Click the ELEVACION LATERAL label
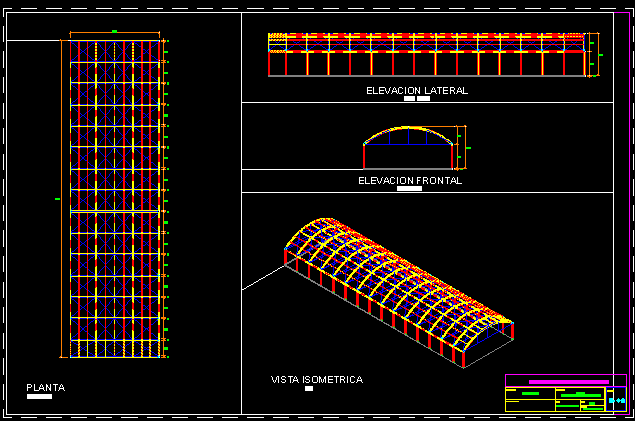 (x=417, y=91)
